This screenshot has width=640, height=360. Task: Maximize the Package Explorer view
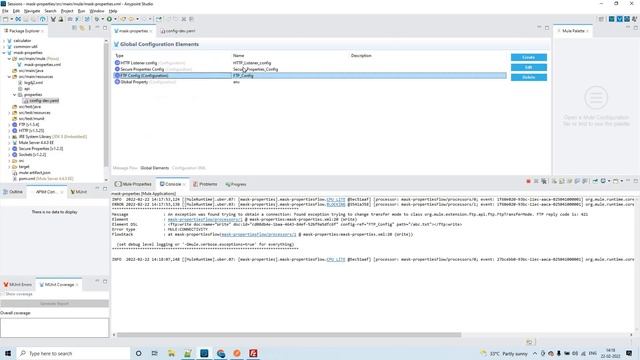(x=105, y=28)
